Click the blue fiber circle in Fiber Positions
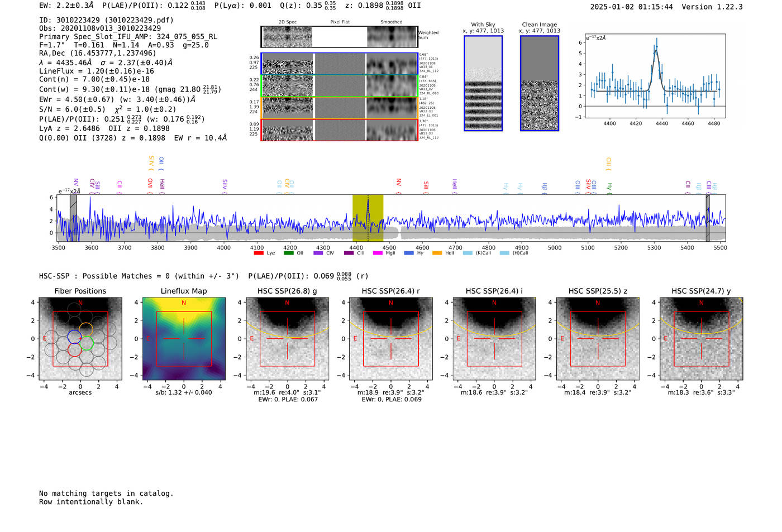 (74, 336)
